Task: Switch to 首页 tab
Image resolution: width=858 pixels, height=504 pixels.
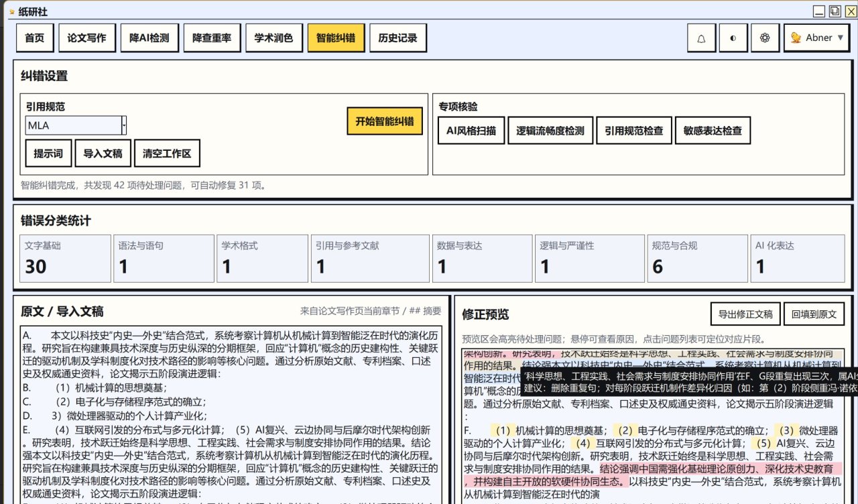Action: click(x=35, y=38)
